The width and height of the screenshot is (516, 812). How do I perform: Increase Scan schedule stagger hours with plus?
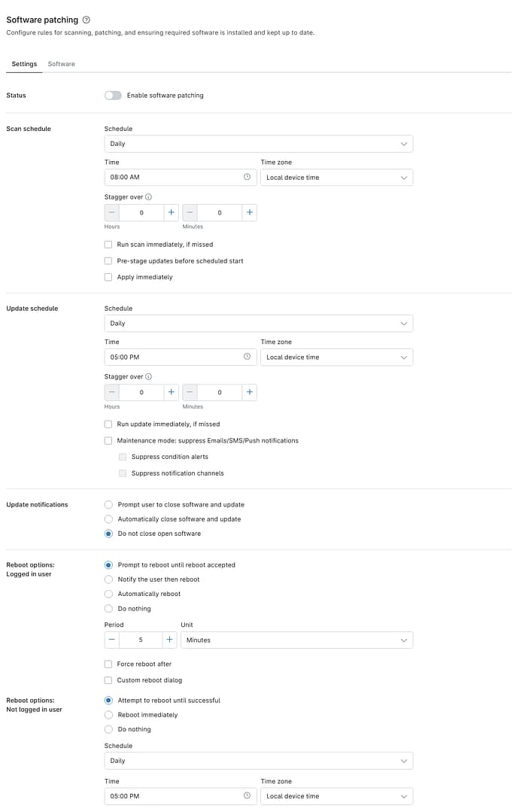click(x=171, y=212)
